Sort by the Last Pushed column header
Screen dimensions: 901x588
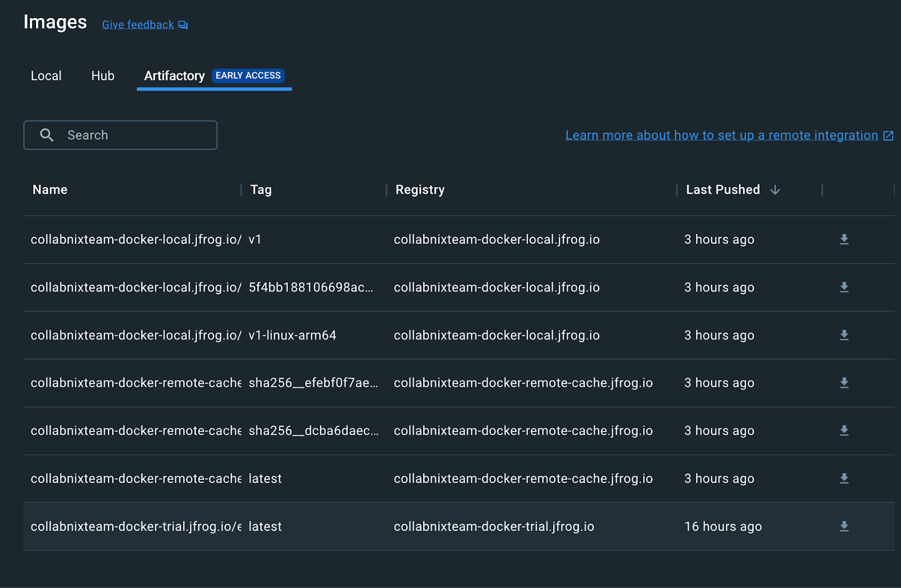[x=723, y=190]
